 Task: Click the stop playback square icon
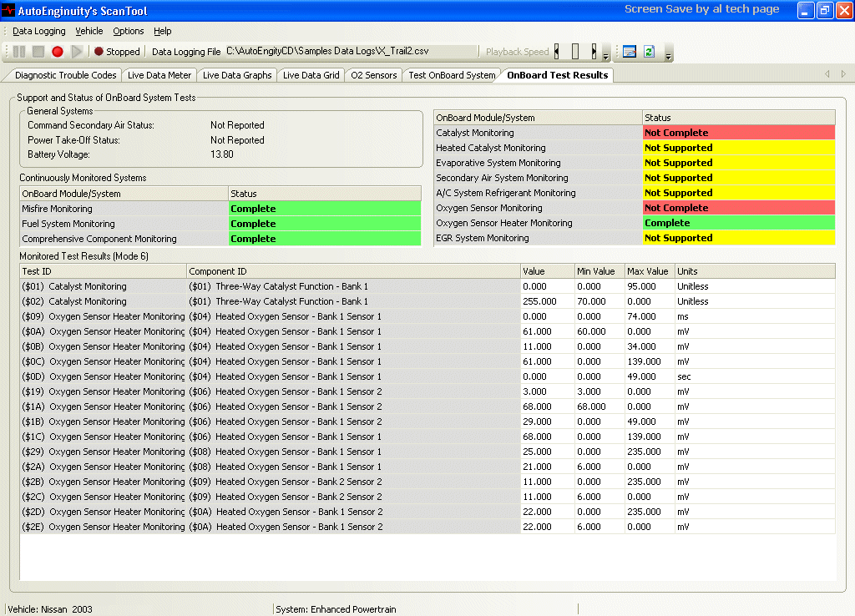(x=38, y=52)
